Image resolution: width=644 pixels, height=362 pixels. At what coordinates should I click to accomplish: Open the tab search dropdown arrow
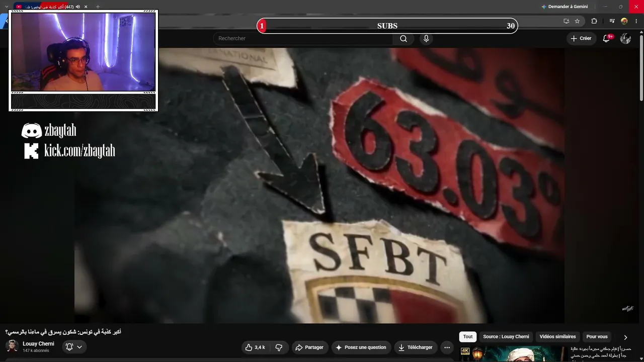coord(7,7)
